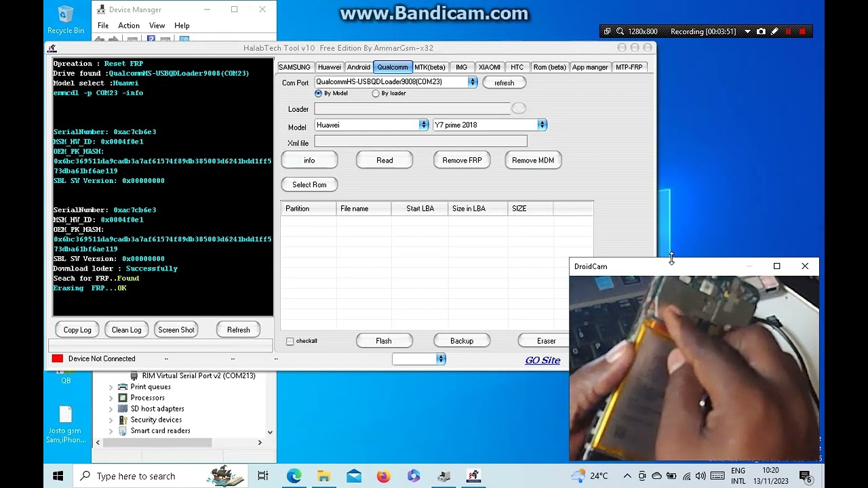Click the Clean Log button
The width and height of the screenshot is (868, 488).
click(x=127, y=330)
